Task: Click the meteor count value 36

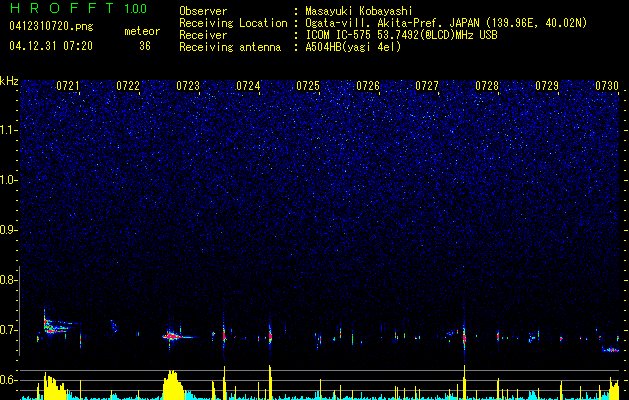Action: tap(145, 46)
